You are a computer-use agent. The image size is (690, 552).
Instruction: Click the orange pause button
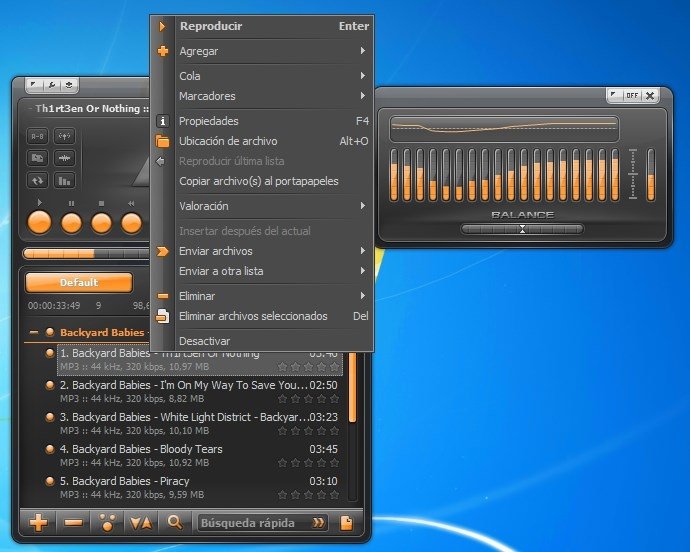71,223
